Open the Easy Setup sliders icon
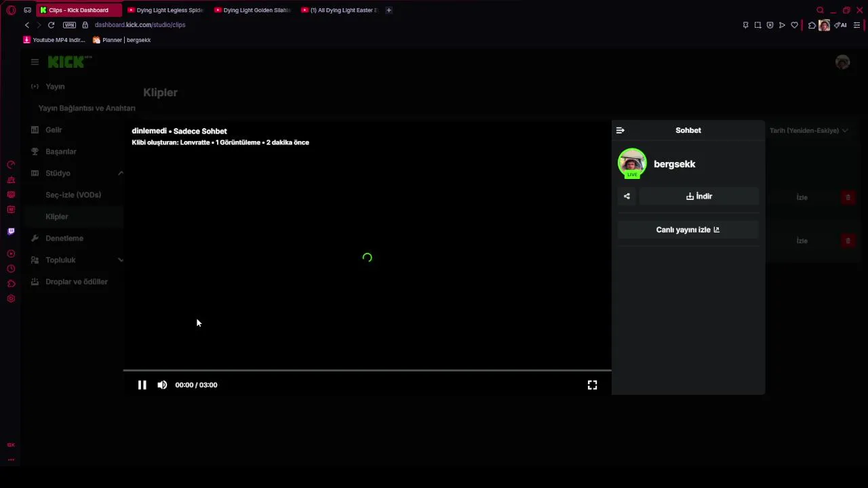 856,25
